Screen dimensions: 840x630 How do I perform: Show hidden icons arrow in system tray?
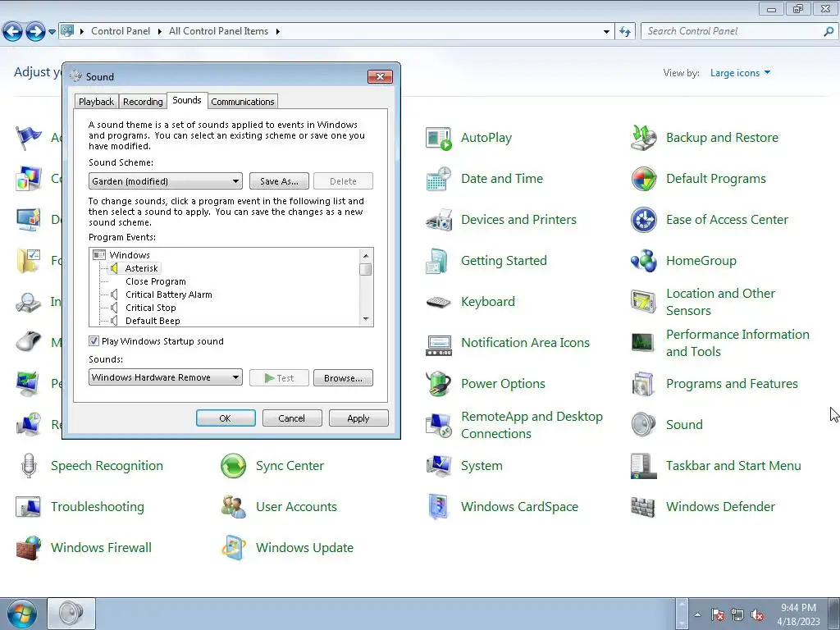(x=697, y=614)
